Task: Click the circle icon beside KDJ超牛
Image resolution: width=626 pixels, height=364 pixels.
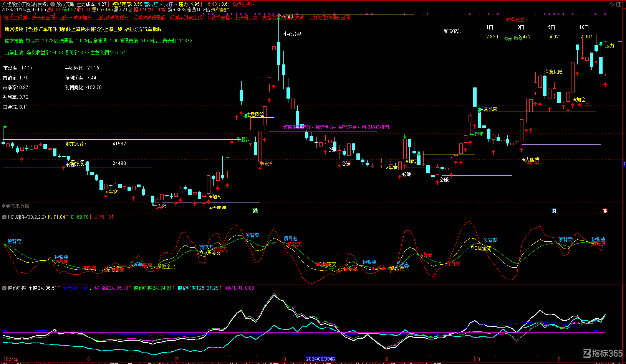Action: [4, 217]
